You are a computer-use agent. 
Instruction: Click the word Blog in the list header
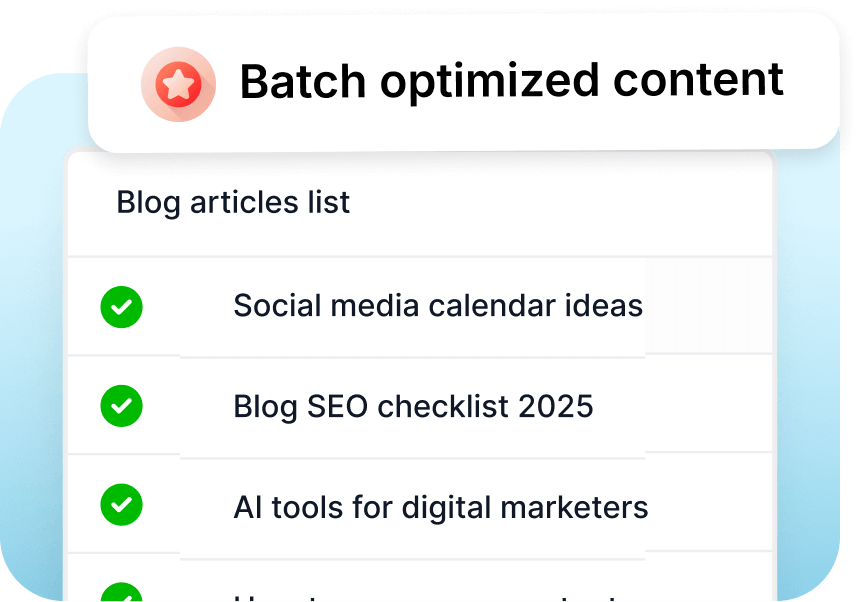(x=149, y=202)
